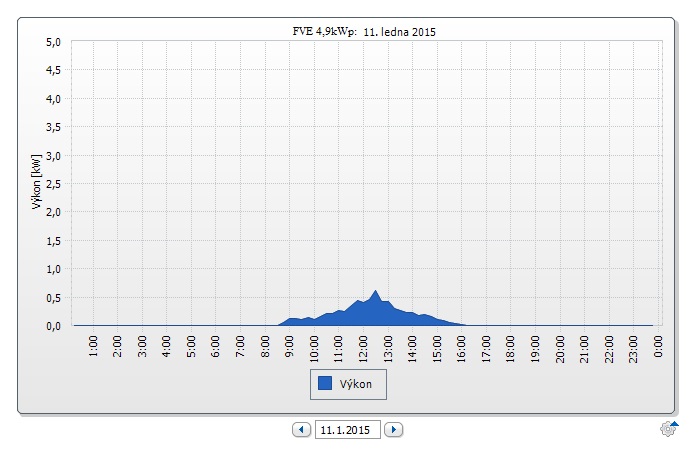Click the date field showing 11.1.2015
Viewport: 694px width, 457px height.
(347, 430)
